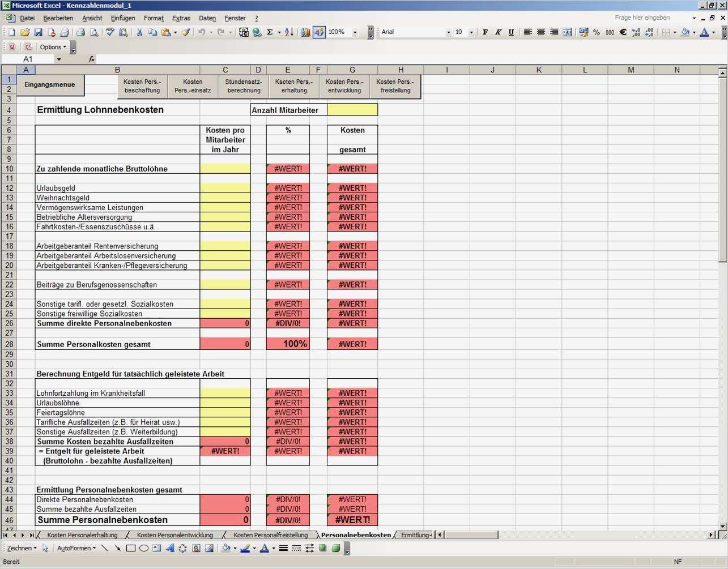
Task: Select the Rectangle drawing tool
Action: (130, 548)
